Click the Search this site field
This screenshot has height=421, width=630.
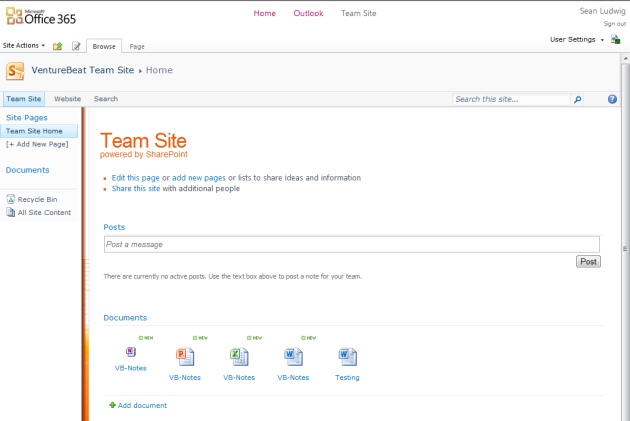(x=511, y=99)
